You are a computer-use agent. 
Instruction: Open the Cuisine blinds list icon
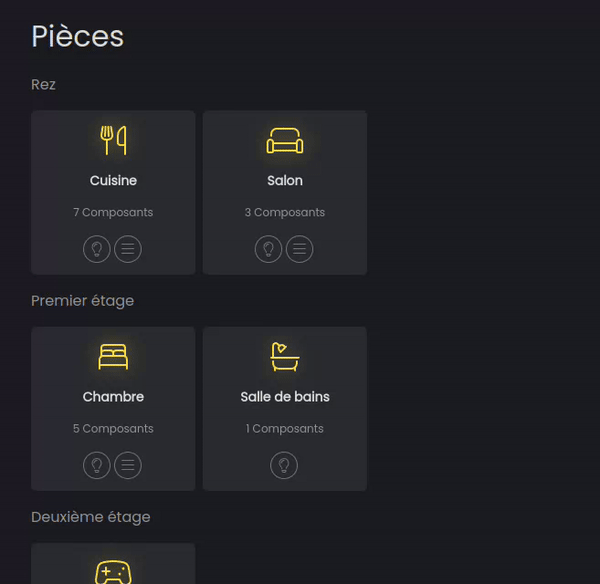[128, 249]
